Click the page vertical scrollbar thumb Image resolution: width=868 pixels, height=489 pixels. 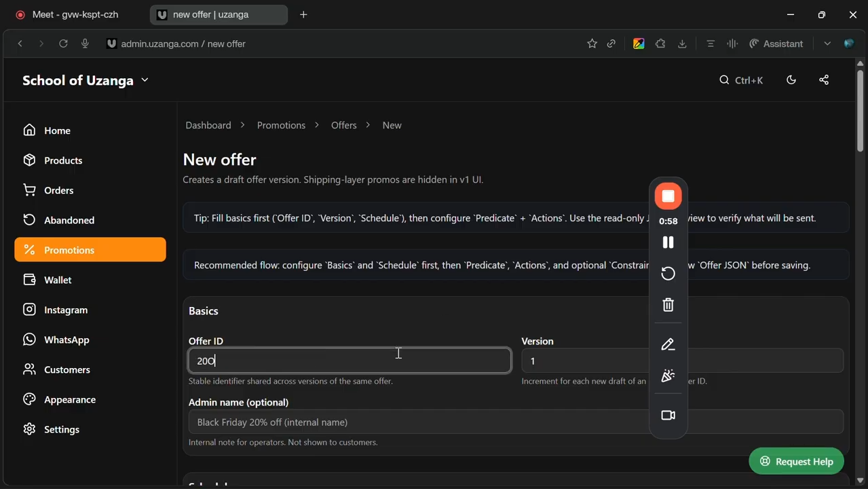[860, 110]
